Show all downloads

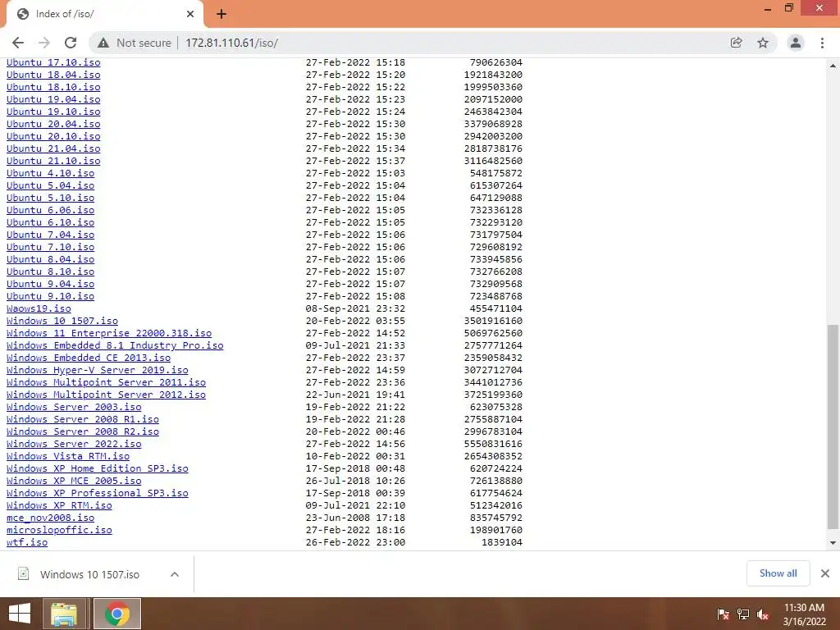click(778, 573)
